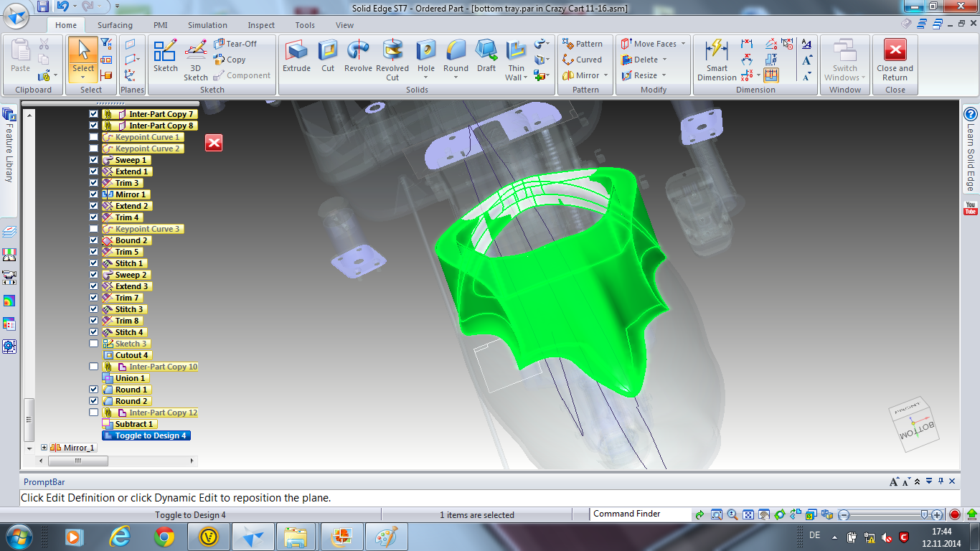
Task: Open the Round dropdown arrow
Action: (456, 77)
